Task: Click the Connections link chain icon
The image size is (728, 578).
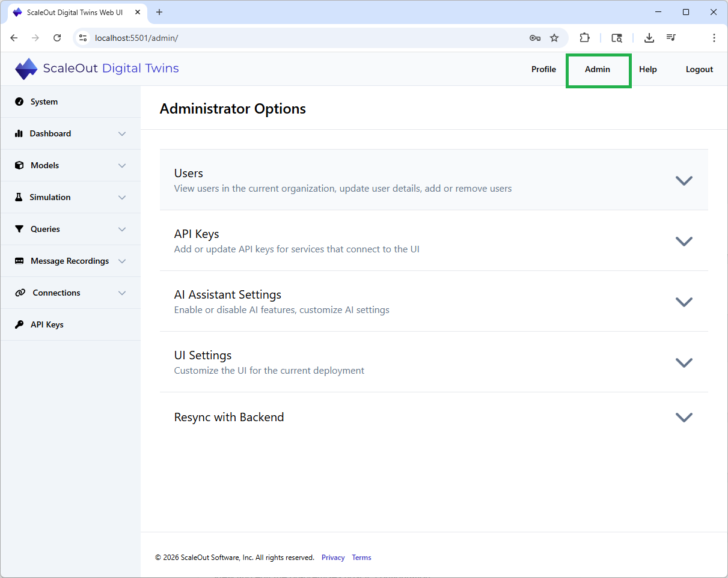Action: tap(20, 293)
